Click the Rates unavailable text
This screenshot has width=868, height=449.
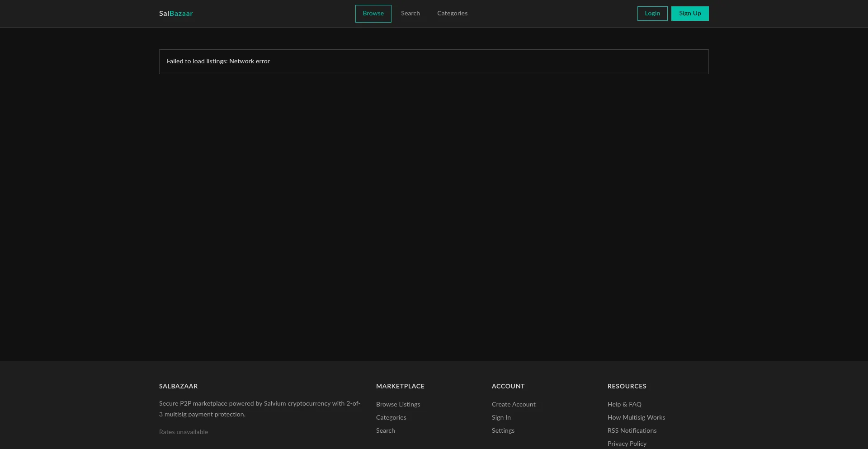point(184,432)
